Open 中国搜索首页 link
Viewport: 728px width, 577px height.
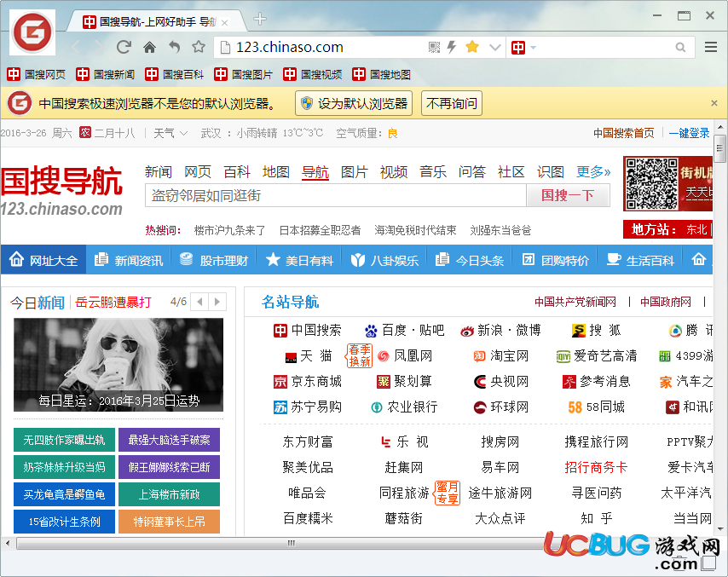click(x=623, y=133)
